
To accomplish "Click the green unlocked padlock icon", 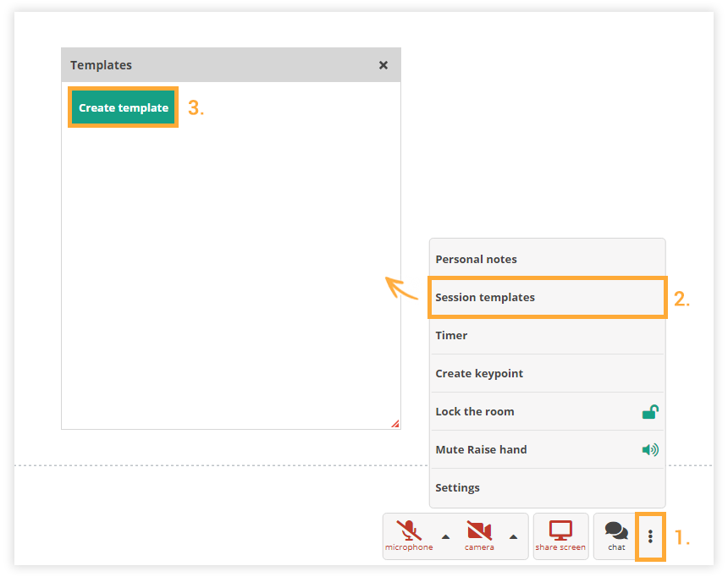I will click(650, 412).
